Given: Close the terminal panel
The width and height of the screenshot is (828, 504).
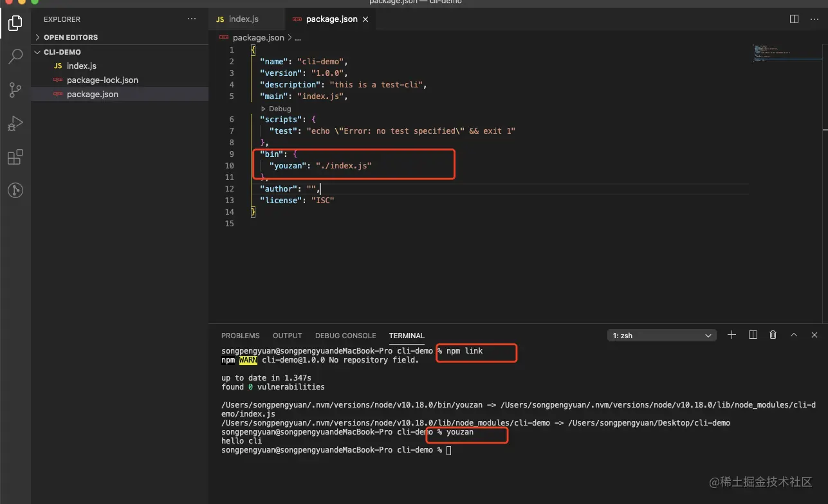Looking at the screenshot, I should tap(814, 335).
